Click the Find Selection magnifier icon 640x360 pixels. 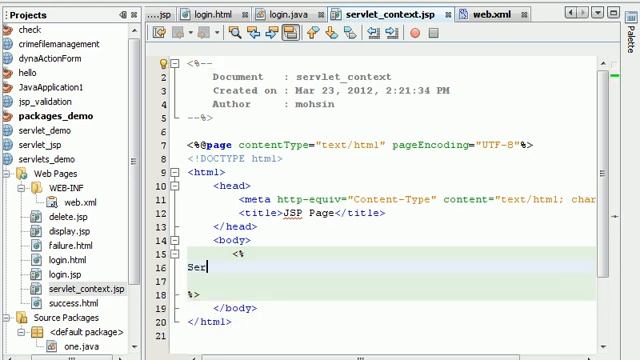(x=235, y=33)
